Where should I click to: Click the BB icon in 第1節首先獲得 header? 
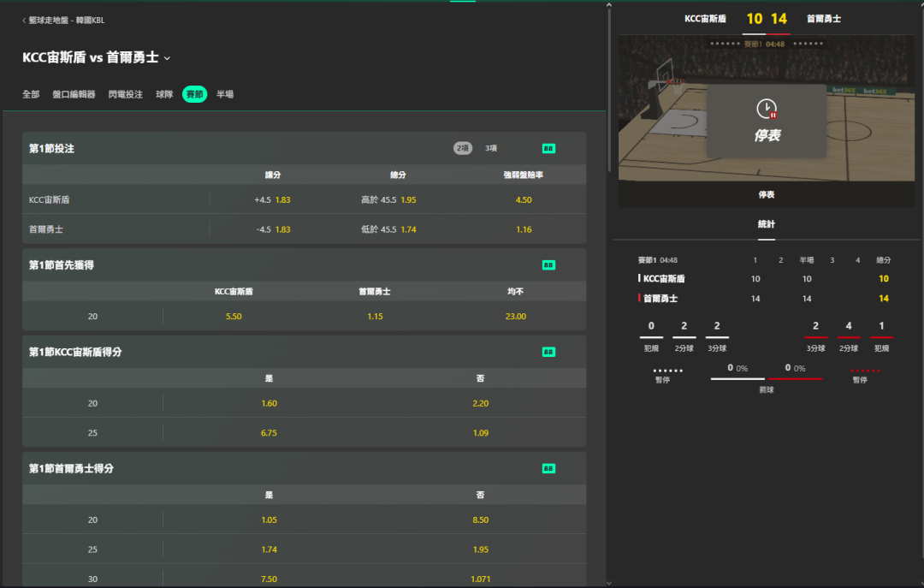548,265
